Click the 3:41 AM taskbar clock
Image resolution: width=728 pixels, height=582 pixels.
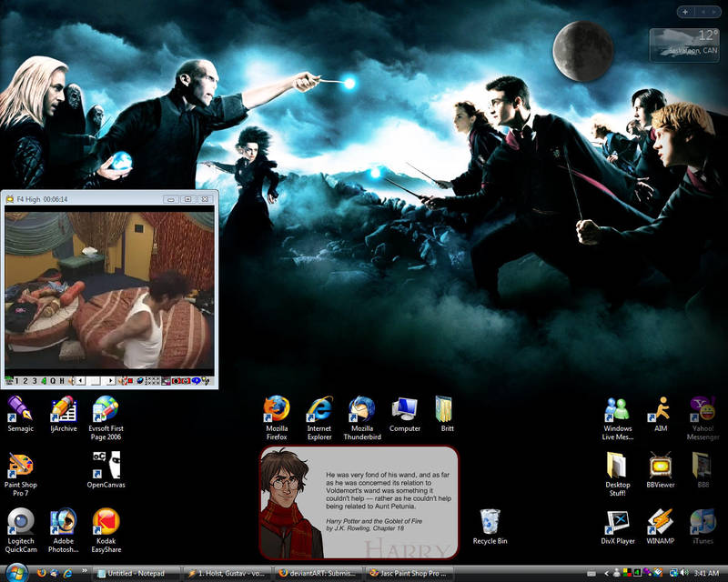(x=706, y=573)
